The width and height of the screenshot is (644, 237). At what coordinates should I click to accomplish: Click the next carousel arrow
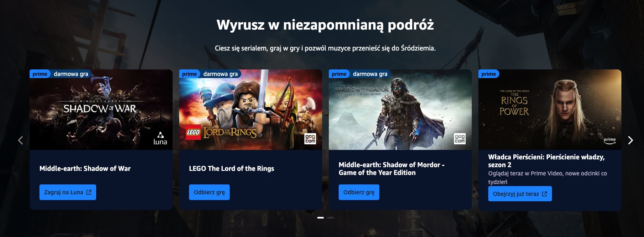point(630,140)
